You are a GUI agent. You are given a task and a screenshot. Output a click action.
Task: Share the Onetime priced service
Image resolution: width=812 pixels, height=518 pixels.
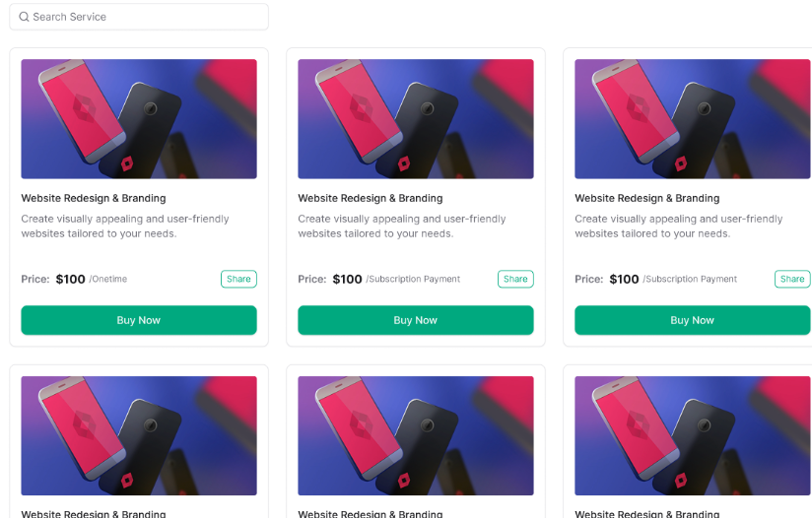point(238,279)
